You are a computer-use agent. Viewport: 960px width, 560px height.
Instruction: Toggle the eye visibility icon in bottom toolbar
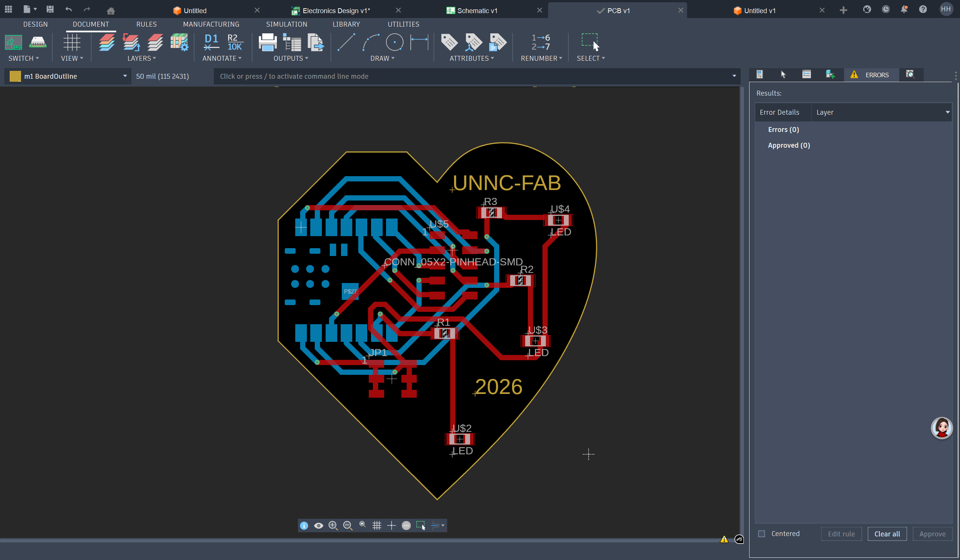(318, 526)
